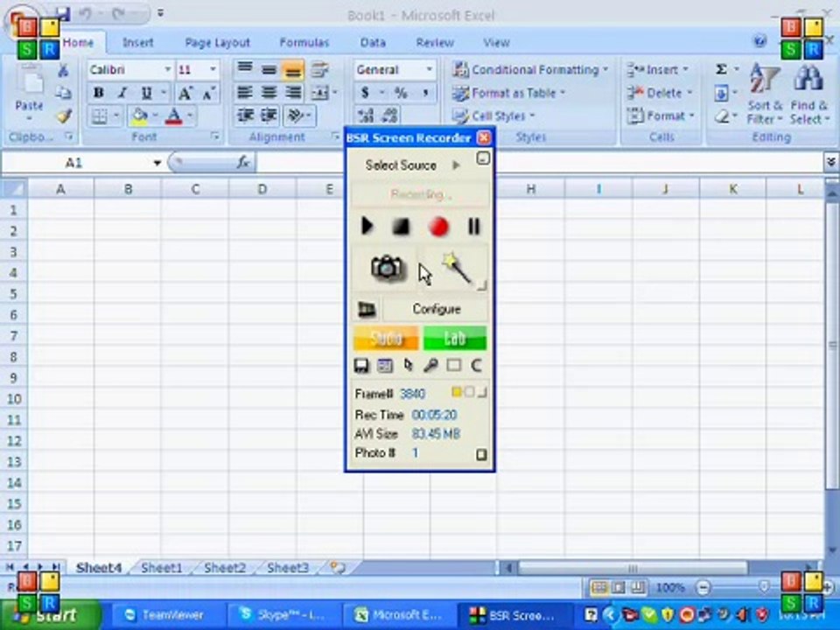Image resolution: width=840 pixels, height=630 pixels.
Task: Increase font size with Grow Font
Action: point(185,94)
